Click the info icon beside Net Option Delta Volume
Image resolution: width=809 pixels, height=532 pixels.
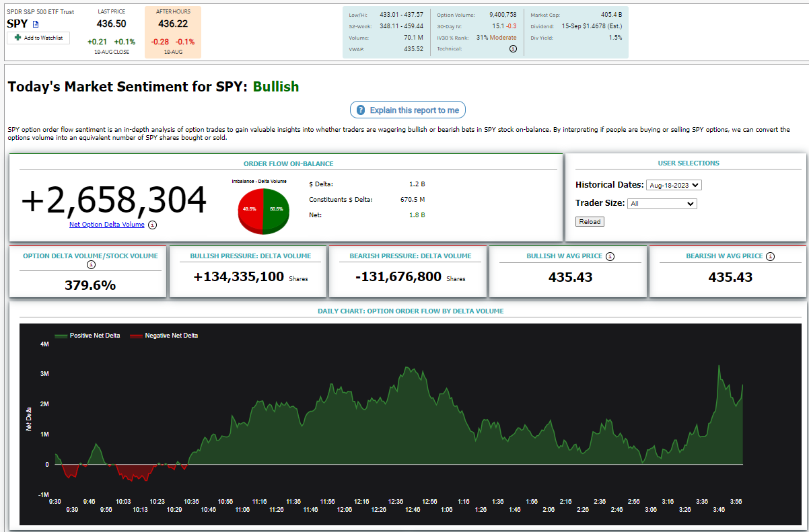point(152,225)
